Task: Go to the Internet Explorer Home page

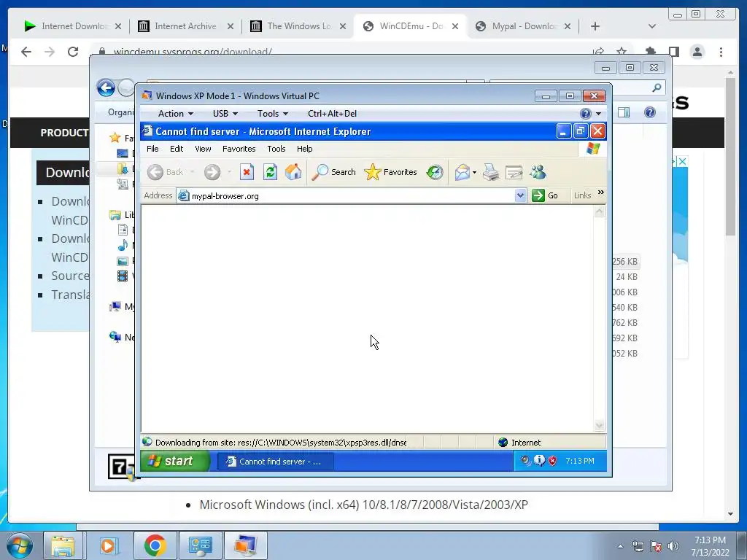Action: click(293, 172)
